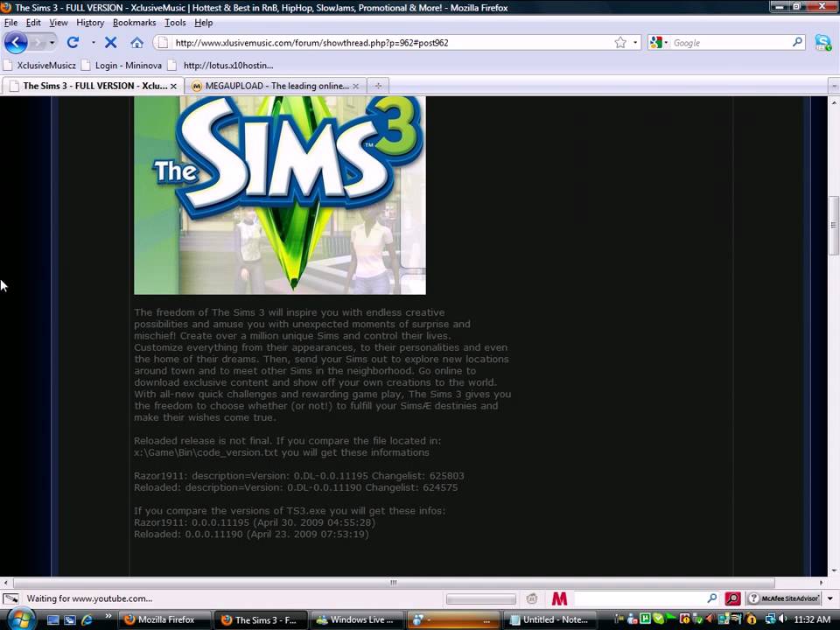Expand the Quick Launch overflow chevron

[x=108, y=616]
